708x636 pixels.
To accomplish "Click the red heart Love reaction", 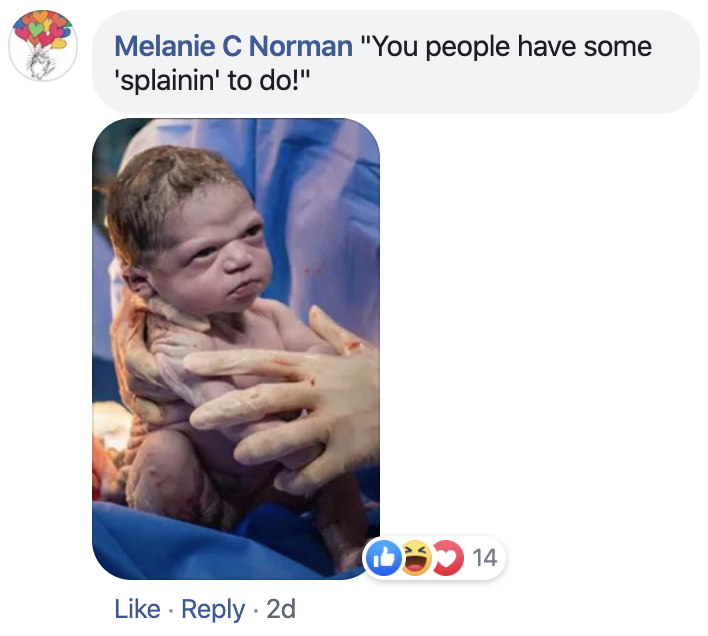I will [x=447, y=558].
